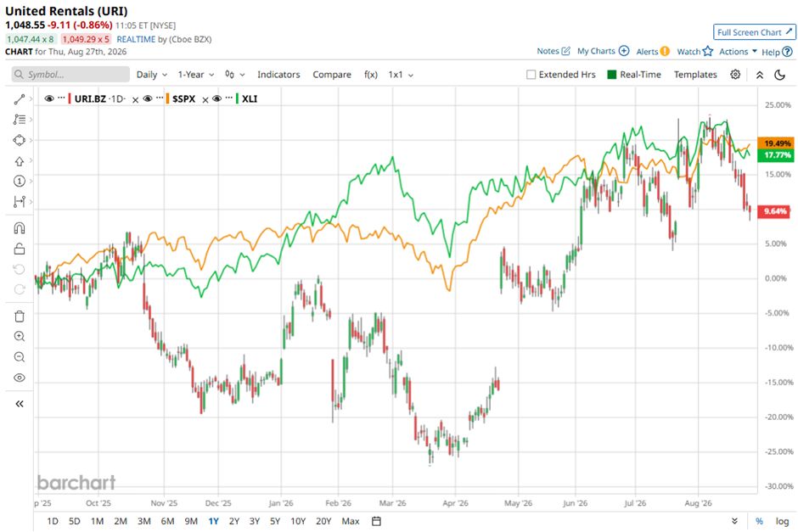This screenshot has width=798, height=532.
Task: Toggle $SPX series visibility eye
Action: tap(148, 98)
